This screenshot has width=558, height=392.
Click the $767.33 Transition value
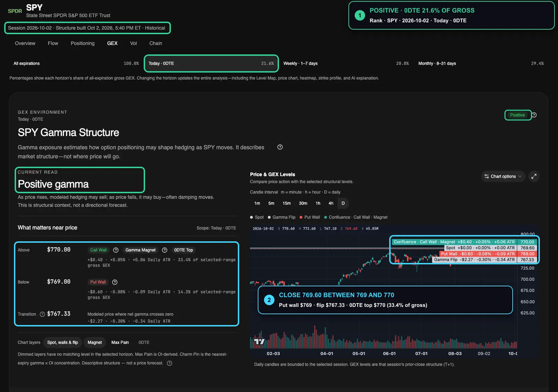(x=59, y=314)
